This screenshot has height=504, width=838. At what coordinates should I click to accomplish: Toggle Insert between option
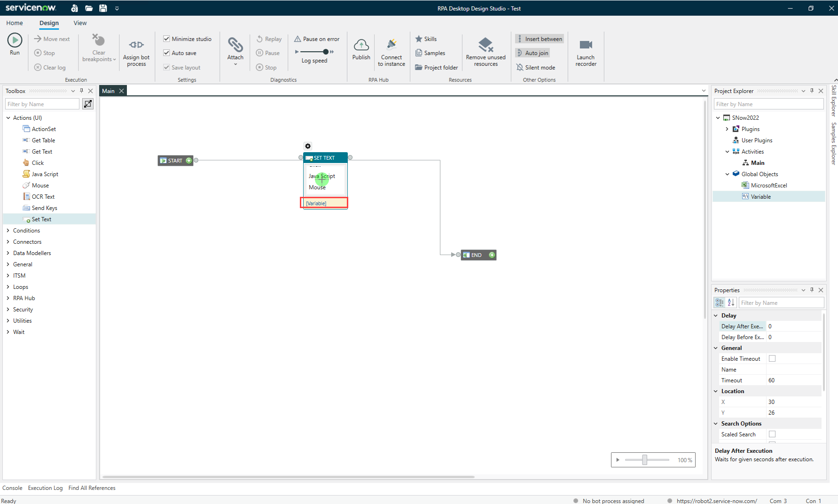pos(539,39)
